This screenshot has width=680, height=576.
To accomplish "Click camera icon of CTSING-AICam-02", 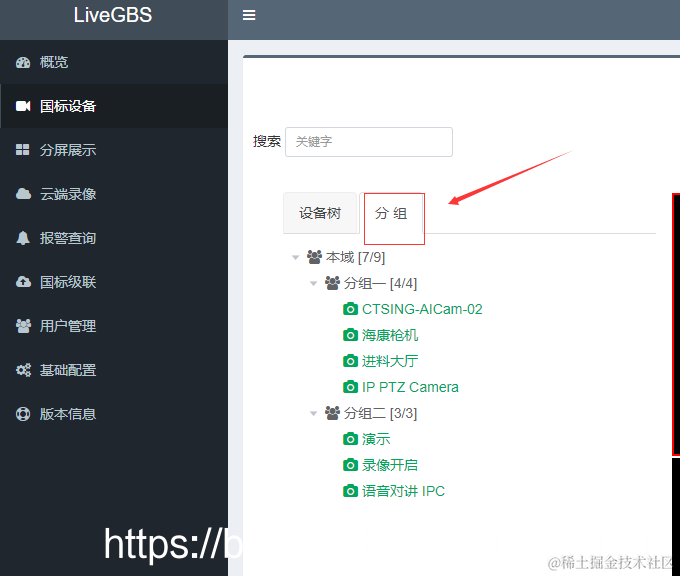I will 350,309.
